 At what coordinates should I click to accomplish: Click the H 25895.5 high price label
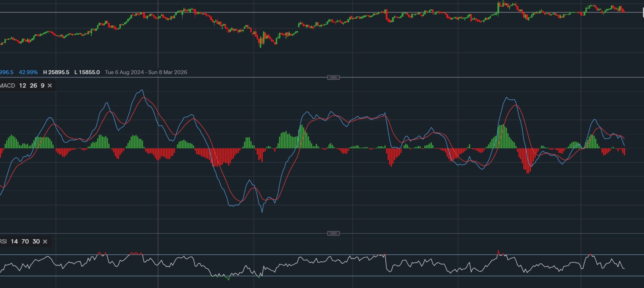click(x=56, y=72)
